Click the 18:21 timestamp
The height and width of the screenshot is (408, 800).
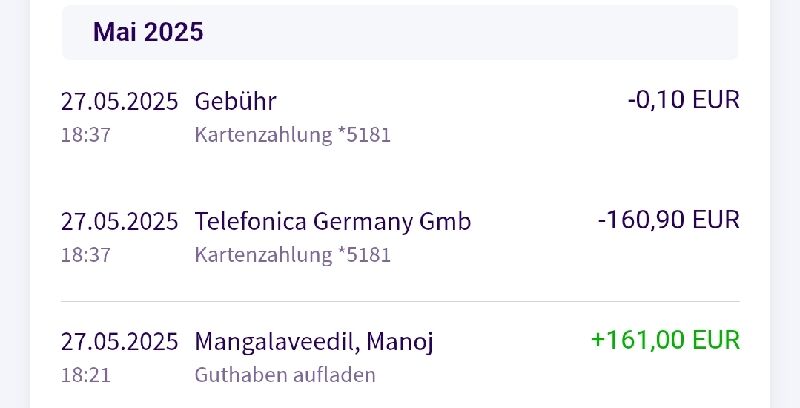86,375
